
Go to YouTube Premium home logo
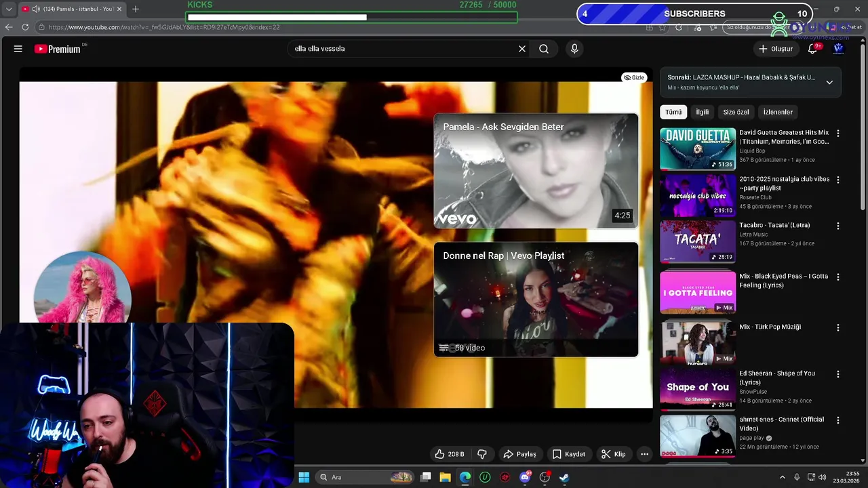coord(58,49)
